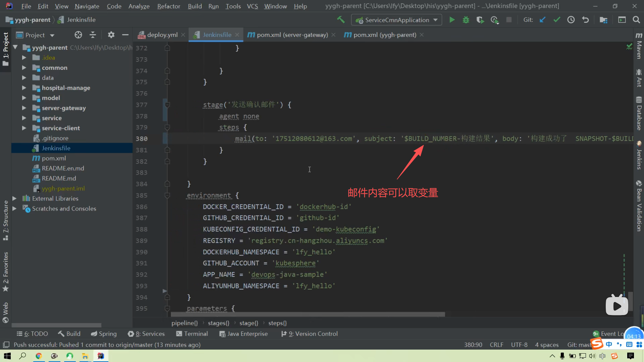644x362 pixels.
Task: Click the stages{} breadcrumb
Action: point(219,323)
